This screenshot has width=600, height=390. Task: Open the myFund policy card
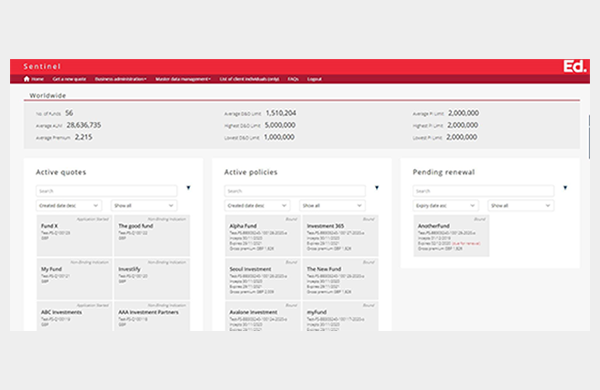tap(340, 316)
